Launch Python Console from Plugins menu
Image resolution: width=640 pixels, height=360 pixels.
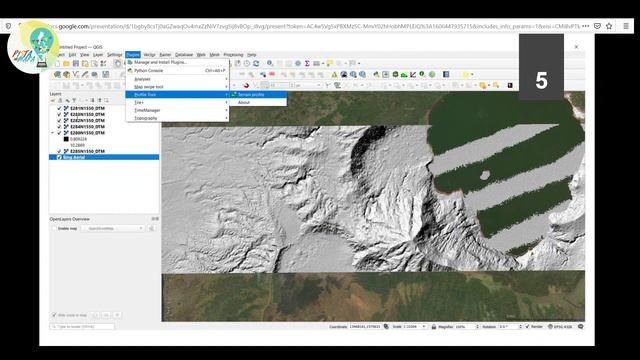[x=177, y=71]
